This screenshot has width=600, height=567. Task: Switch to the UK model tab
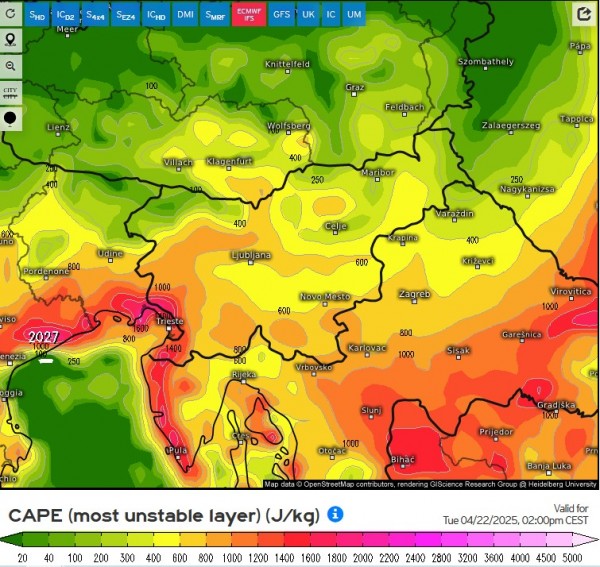click(308, 15)
